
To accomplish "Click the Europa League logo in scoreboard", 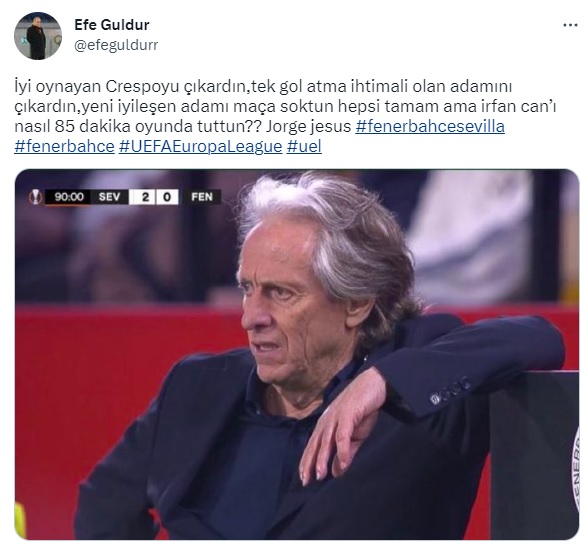I will point(36,197).
